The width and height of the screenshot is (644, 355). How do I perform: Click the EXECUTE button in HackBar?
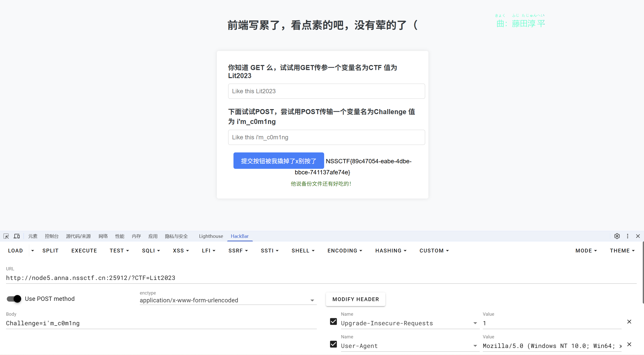84,251
